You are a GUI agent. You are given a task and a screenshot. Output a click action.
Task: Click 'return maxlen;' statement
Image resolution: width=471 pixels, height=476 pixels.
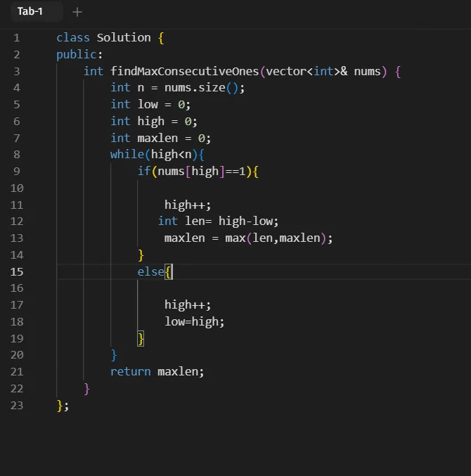tap(157, 371)
